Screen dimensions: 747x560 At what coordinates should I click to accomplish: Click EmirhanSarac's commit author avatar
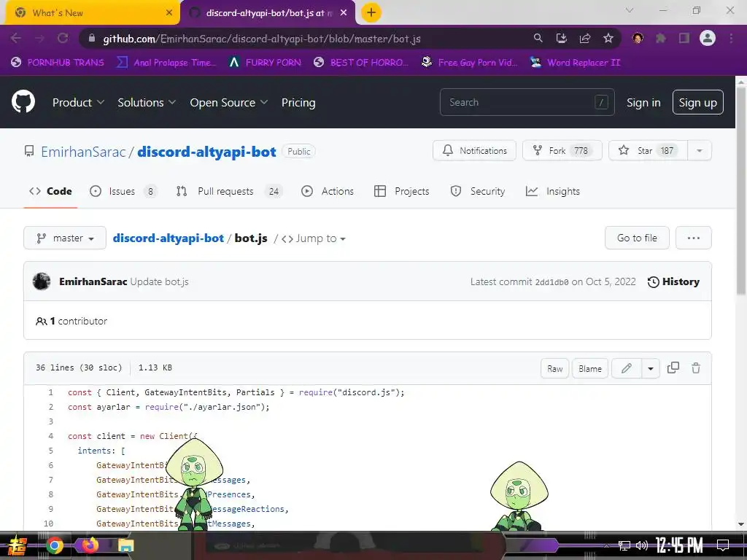(42, 281)
